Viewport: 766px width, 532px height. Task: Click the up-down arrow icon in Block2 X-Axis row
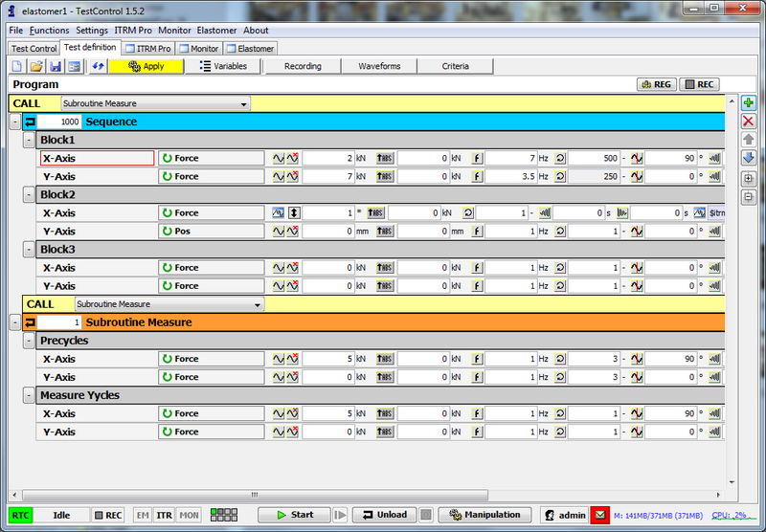294,212
